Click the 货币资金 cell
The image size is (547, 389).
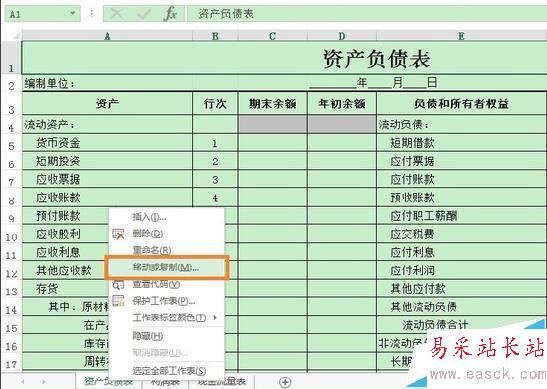(x=107, y=143)
